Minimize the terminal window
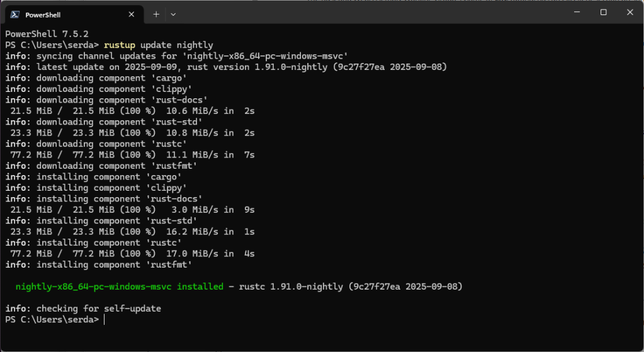This screenshot has height=352, width=644. [577, 13]
